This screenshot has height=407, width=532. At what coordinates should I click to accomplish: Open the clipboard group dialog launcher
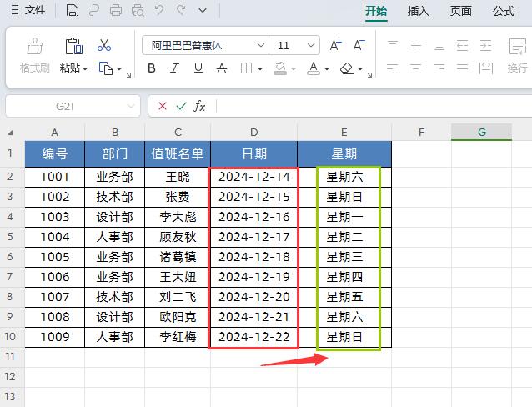128,75
